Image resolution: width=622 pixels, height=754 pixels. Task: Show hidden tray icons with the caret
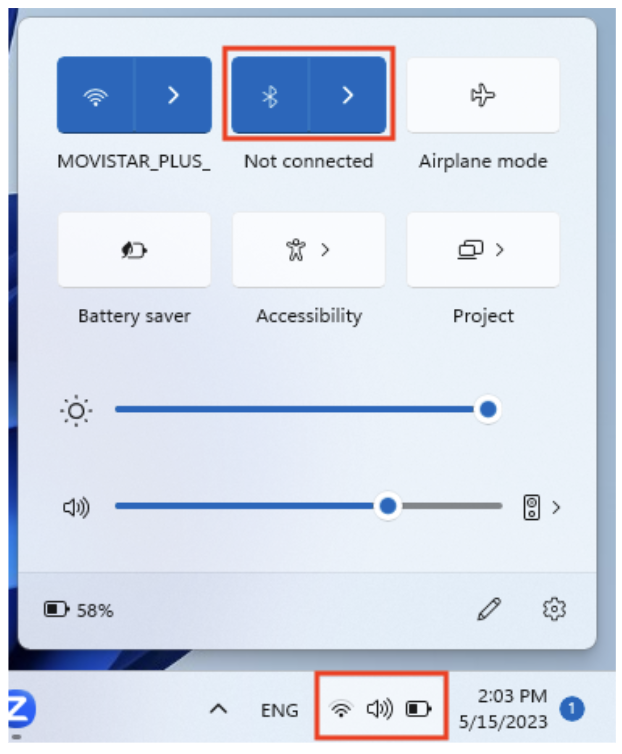[x=218, y=709]
